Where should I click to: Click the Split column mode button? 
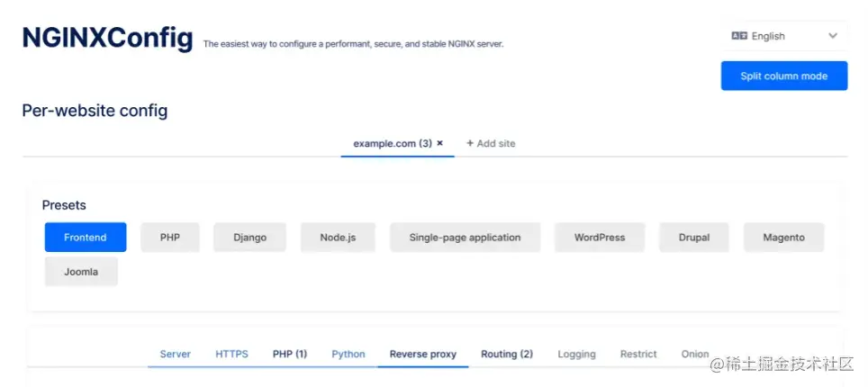[x=783, y=76]
